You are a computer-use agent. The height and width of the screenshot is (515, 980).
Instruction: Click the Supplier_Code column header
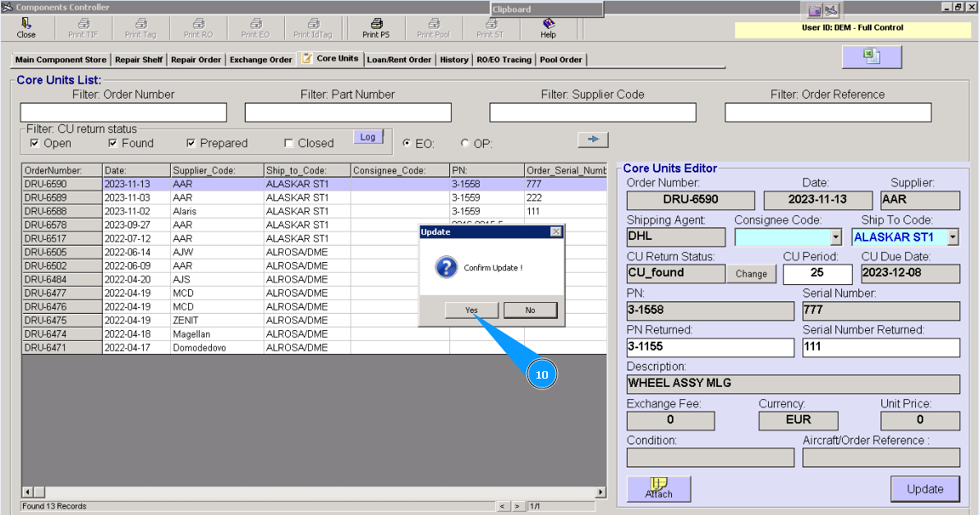217,171
